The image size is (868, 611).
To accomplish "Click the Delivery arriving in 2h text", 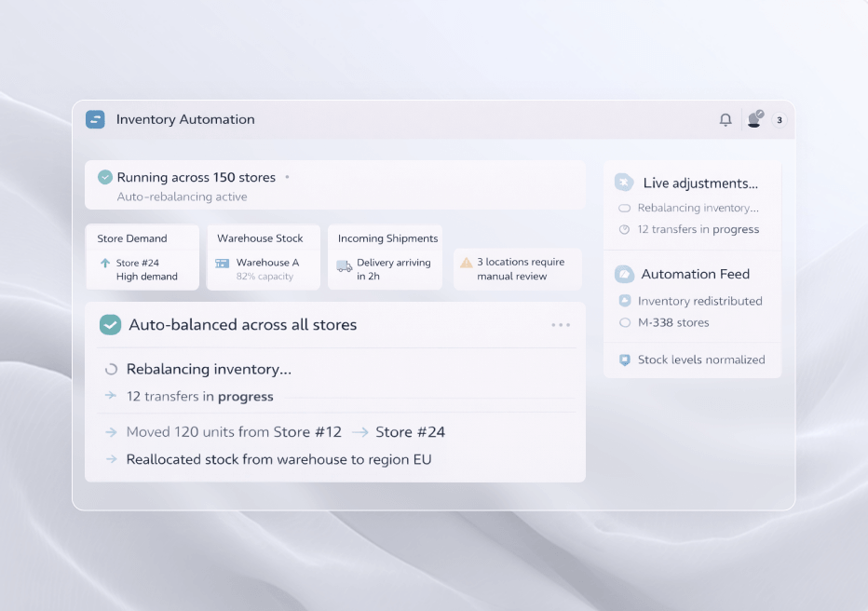I will point(394,269).
